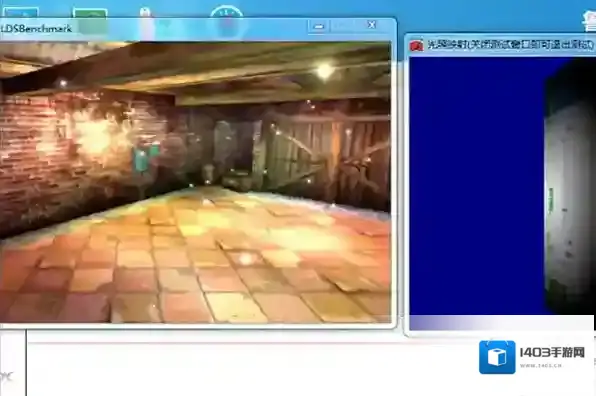The height and width of the screenshot is (396, 596).
Task: Close the LDSBenchmark window
Action: click(372, 25)
